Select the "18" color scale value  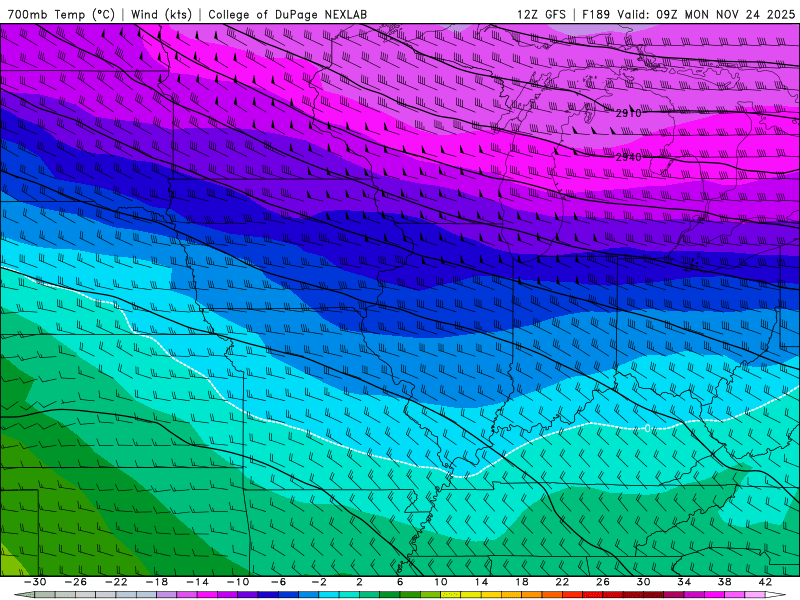(x=521, y=582)
